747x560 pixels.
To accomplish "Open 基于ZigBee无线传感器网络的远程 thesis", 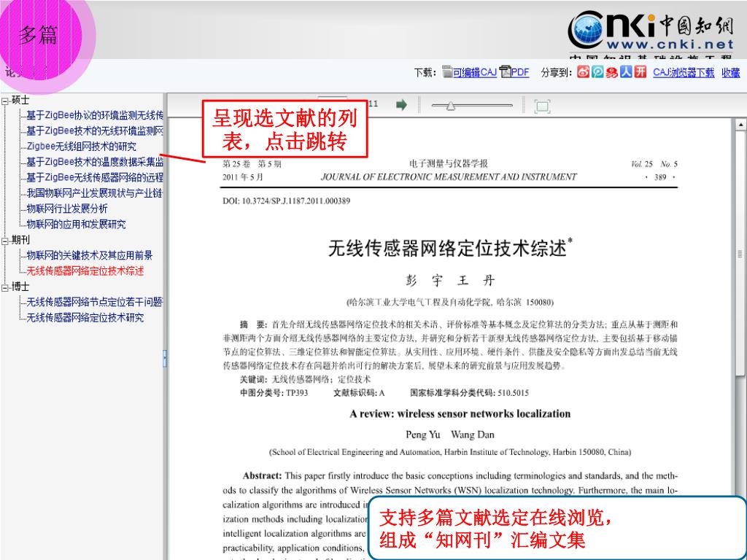I will click(x=95, y=178).
